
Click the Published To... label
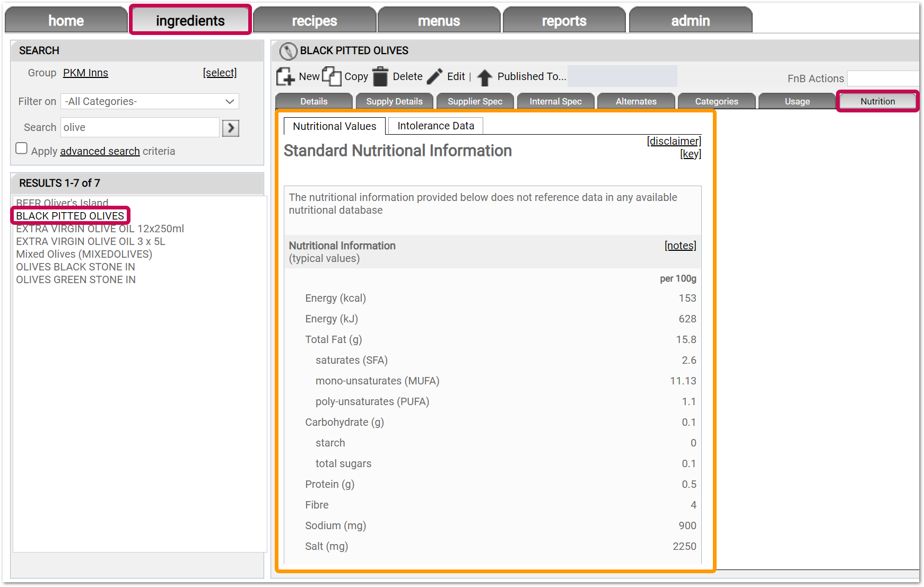click(x=532, y=76)
